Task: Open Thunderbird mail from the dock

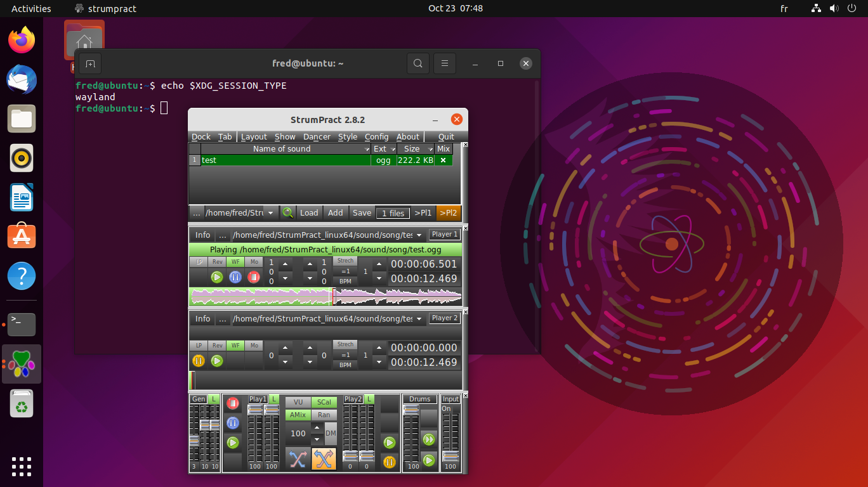Action: tap(22, 79)
